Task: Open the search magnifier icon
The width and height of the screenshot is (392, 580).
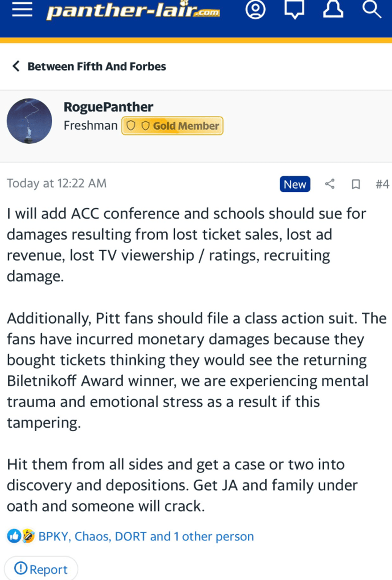Action: pyautogui.click(x=372, y=10)
